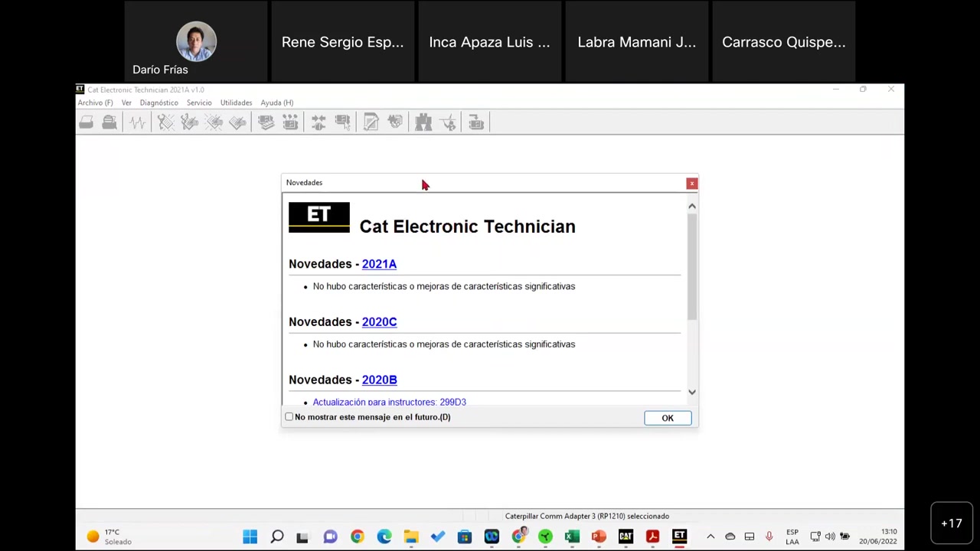Click the binoculars search icon in toolbar

coord(423,122)
